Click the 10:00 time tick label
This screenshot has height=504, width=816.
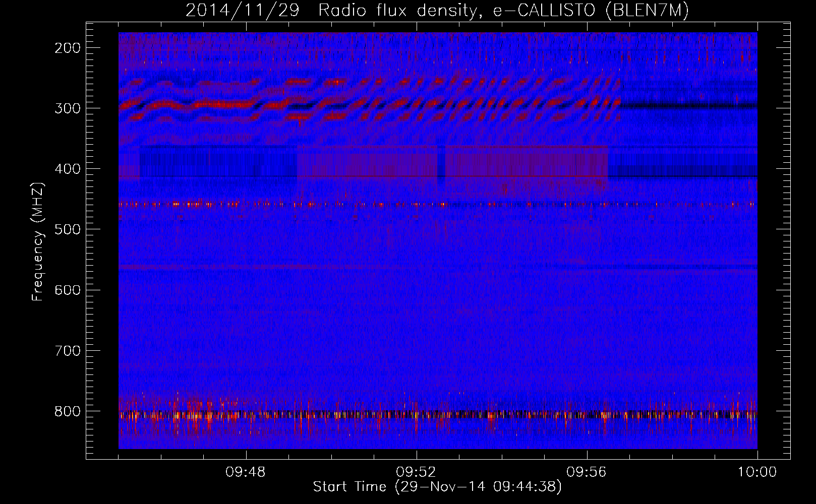pos(757,472)
